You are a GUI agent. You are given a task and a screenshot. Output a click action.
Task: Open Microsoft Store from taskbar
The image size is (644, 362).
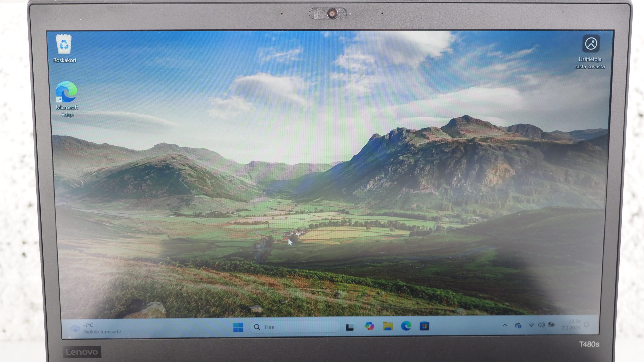(x=424, y=326)
